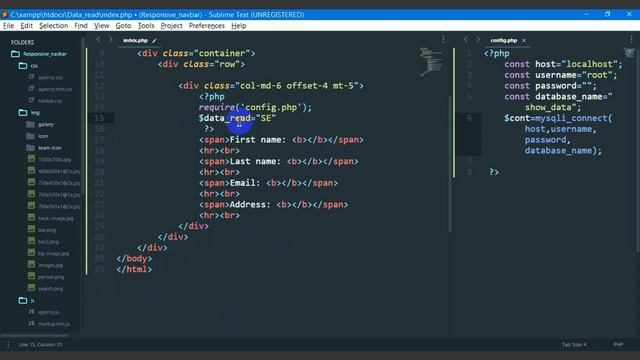Open agency.min.css from the sidebar
The image size is (640, 360).
point(55,89)
